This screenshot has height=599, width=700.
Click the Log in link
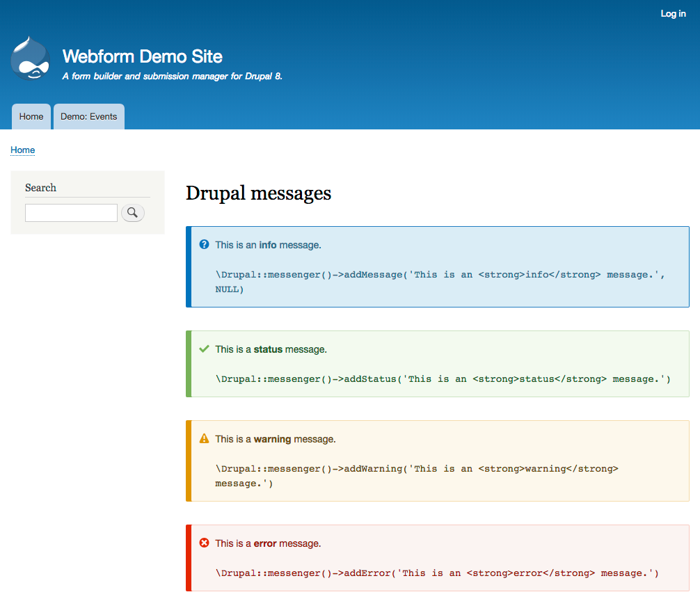672,13
